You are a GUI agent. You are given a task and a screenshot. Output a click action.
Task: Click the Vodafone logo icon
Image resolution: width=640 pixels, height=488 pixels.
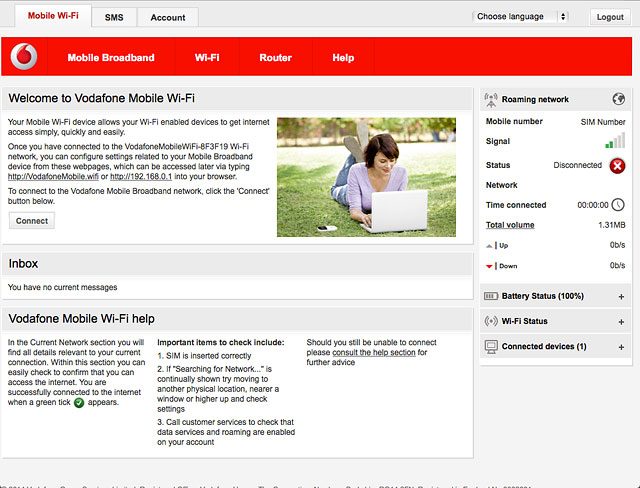pos(24,58)
